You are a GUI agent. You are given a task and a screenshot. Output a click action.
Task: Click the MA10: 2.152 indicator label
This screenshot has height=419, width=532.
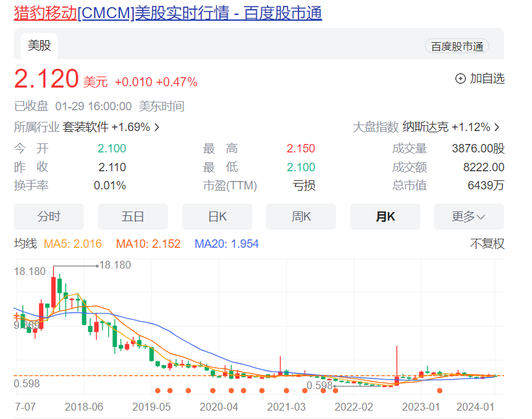pyautogui.click(x=149, y=244)
